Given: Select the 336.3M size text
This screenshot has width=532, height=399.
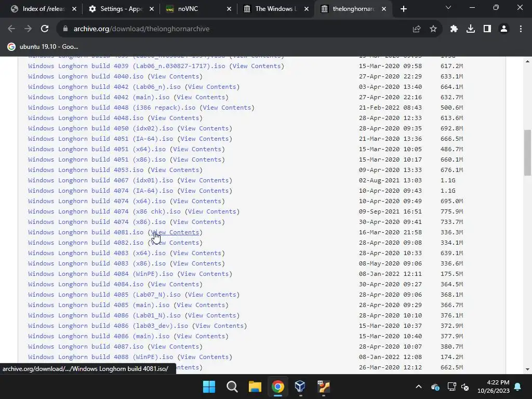Looking at the screenshot, I should click(451, 232).
